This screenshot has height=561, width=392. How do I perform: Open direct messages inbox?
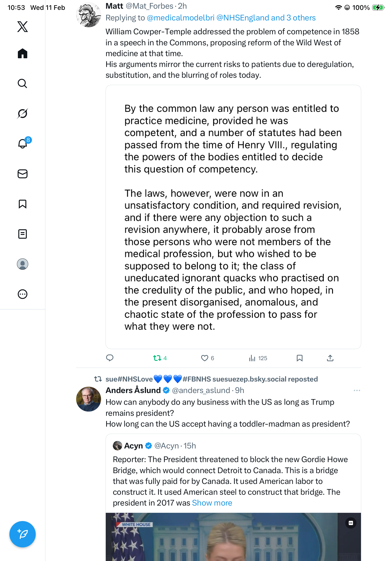[x=23, y=174]
